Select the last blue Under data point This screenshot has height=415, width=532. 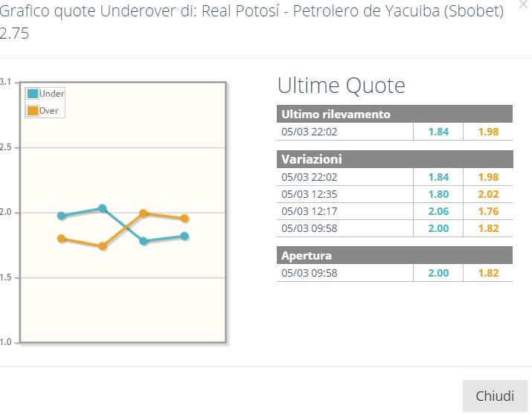[x=185, y=236]
